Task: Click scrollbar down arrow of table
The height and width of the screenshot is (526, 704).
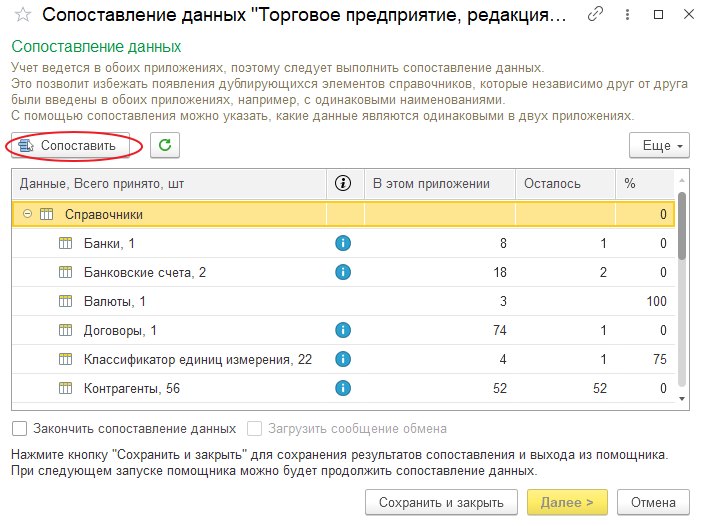Action: (682, 399)
